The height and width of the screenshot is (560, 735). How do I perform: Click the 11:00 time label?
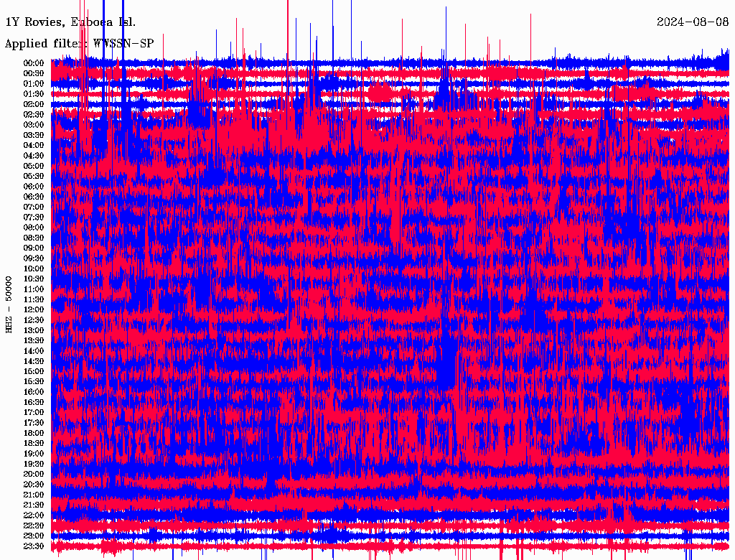[34, 289]
